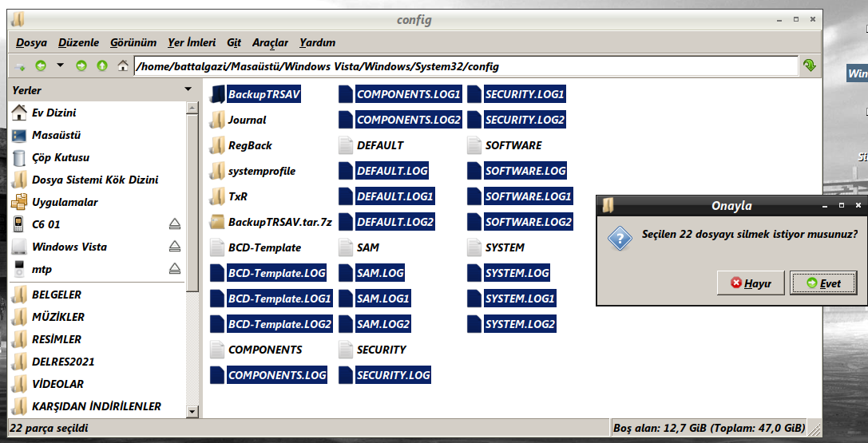
Task: Open the Git menu
Action: click(x=234, y=42)
